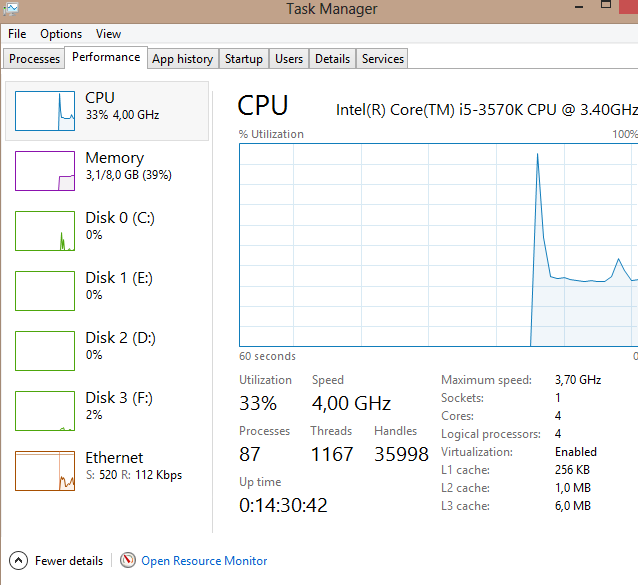Click the Up time value 0:14:30:42

tap(283, 505)
